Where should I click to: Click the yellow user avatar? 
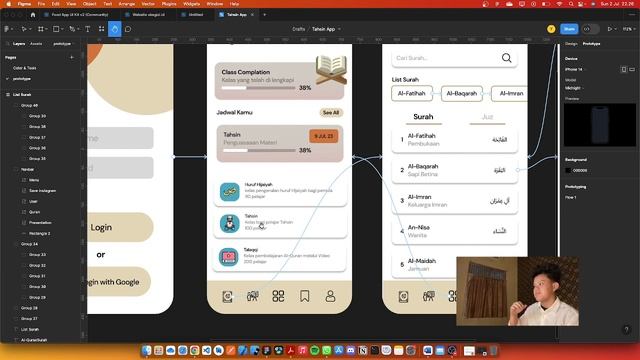(x=551, y=29)
